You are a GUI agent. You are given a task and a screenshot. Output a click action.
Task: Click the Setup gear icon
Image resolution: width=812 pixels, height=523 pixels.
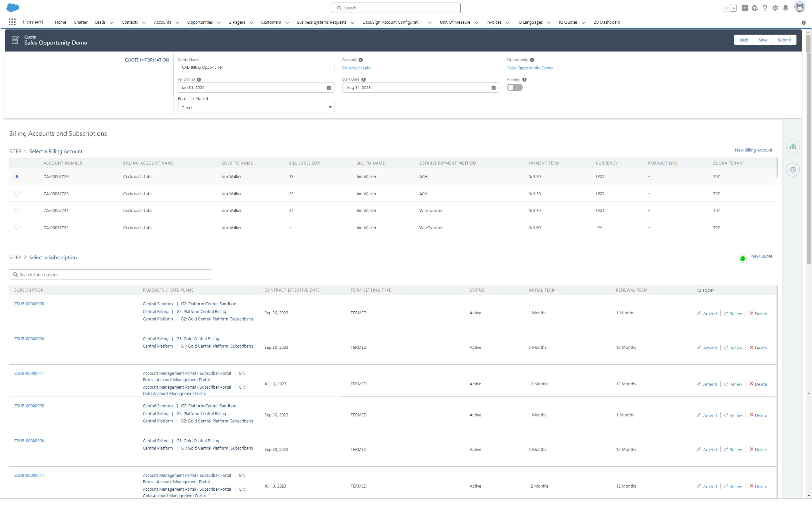tap(775, 7)
